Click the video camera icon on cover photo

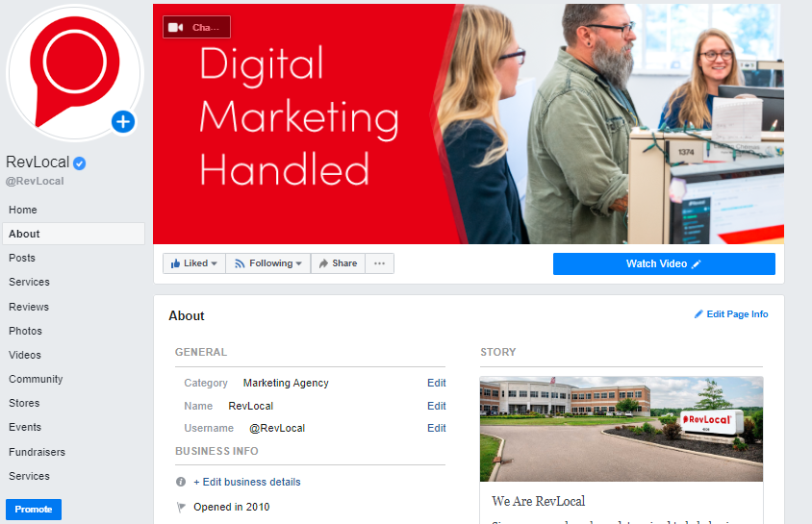[x=175, y=28]
